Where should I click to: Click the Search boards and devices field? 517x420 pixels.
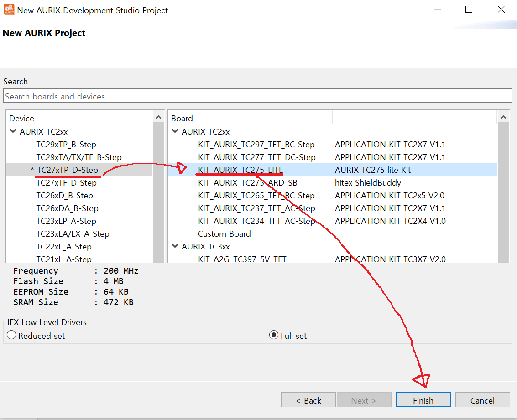coord(257,96)
